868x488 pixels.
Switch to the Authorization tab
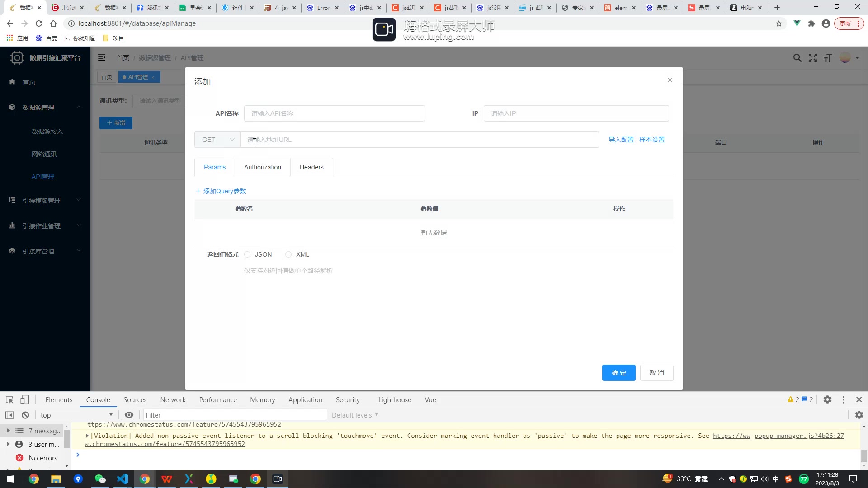point(262,167)
